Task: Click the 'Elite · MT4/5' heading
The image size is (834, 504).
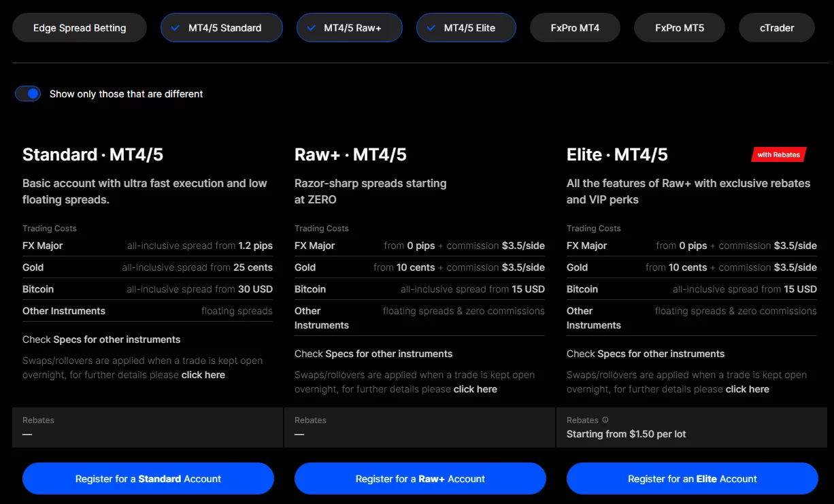Action: click(617, 154)
